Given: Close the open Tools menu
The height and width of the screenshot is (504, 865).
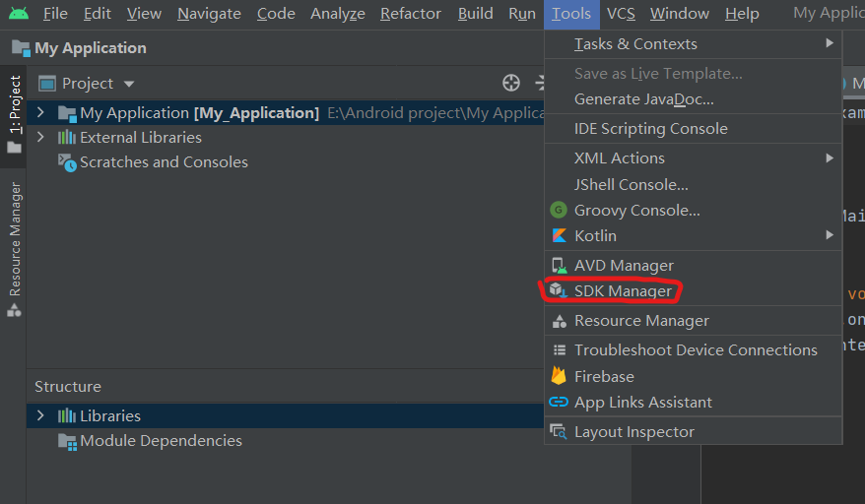Looking at the screenshot, I should pos(571,14).
